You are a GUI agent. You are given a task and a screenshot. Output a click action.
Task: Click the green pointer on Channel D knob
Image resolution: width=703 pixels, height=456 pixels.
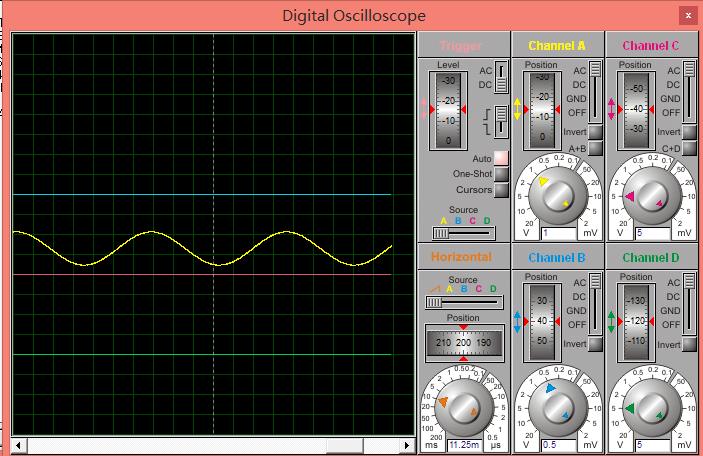(630, 408)
